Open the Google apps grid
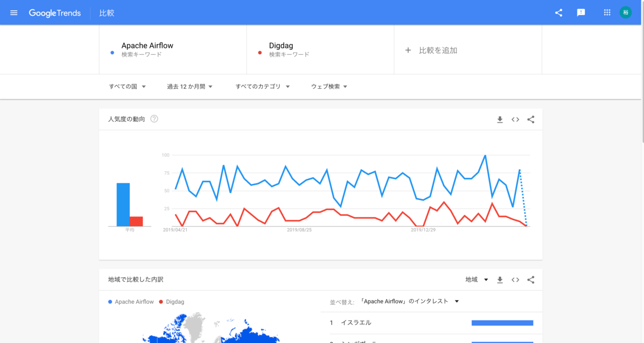The image size is (644, 343). click(x=607, y=12)
